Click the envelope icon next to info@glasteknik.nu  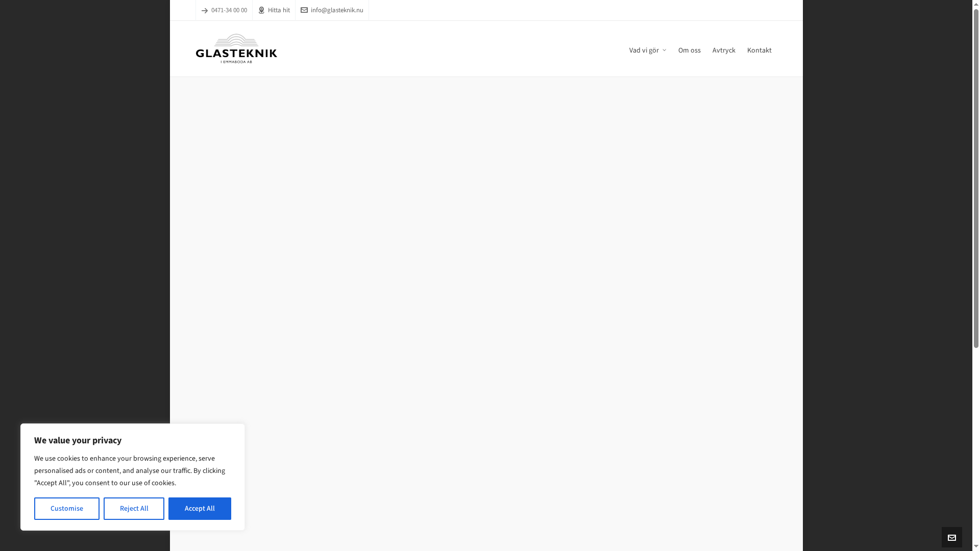coord(305,10)
